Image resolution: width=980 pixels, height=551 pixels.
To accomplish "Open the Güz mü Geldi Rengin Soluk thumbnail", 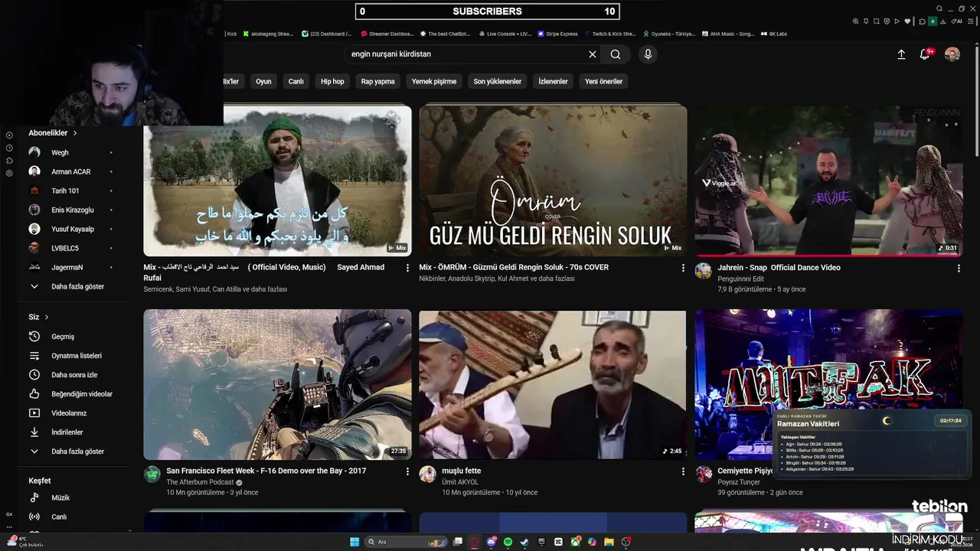I will click(x=553, y=181).
